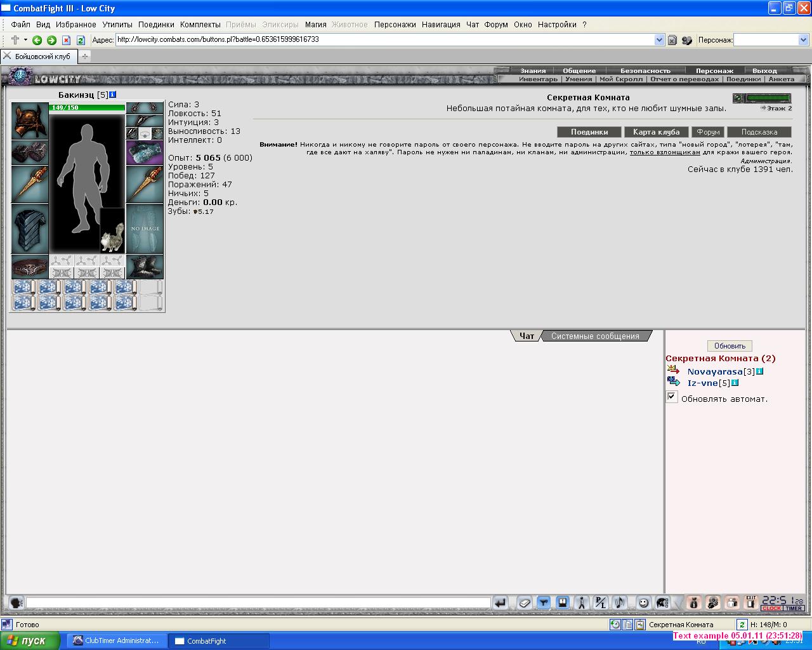Click the striped armor shirt slot

click(x=30, y=229)
